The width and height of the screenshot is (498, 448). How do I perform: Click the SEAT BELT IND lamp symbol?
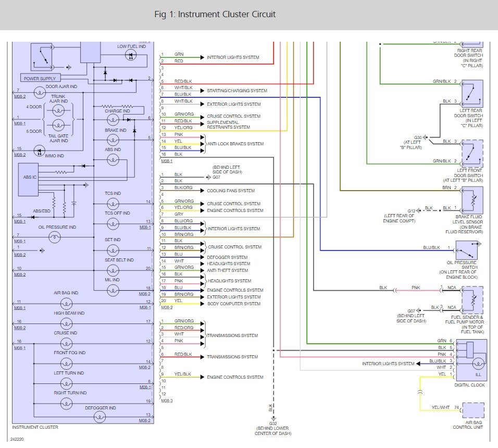tap(113, 270)
